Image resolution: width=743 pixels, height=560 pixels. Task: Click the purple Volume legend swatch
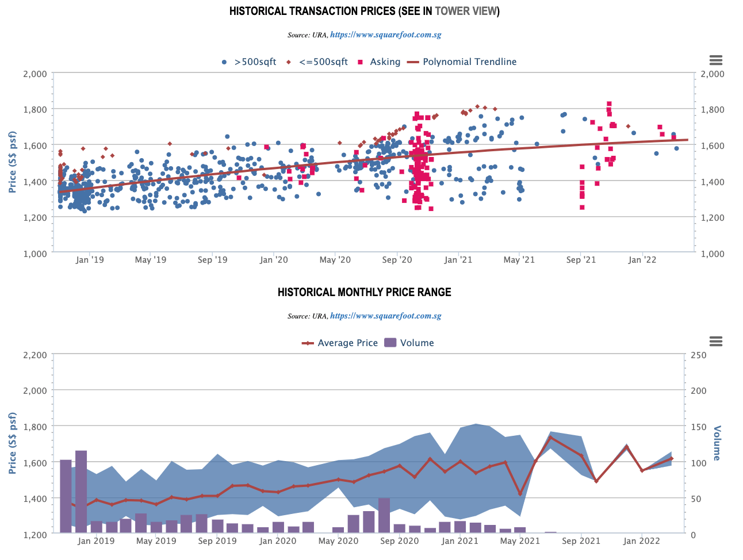coord(390,343)
